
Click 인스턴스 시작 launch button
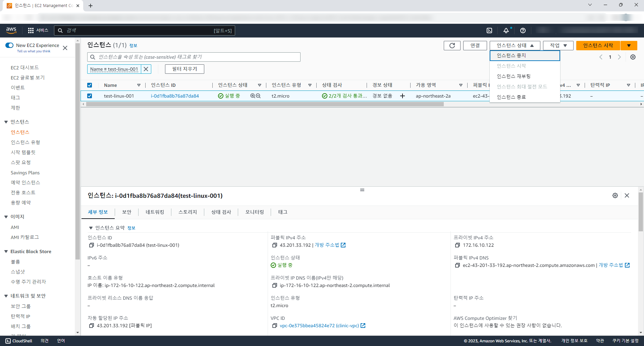[598, 46]
